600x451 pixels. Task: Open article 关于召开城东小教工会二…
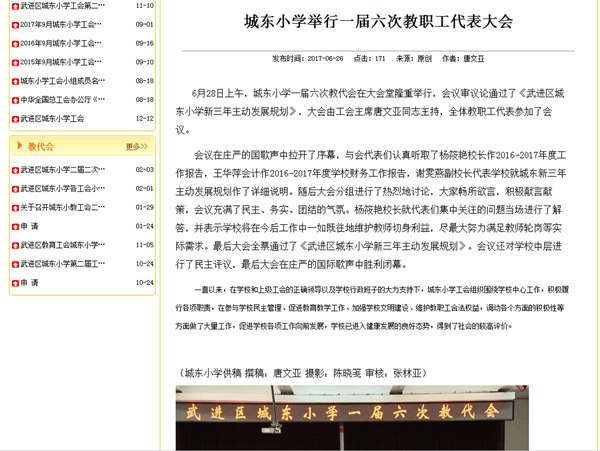point(62,207)
